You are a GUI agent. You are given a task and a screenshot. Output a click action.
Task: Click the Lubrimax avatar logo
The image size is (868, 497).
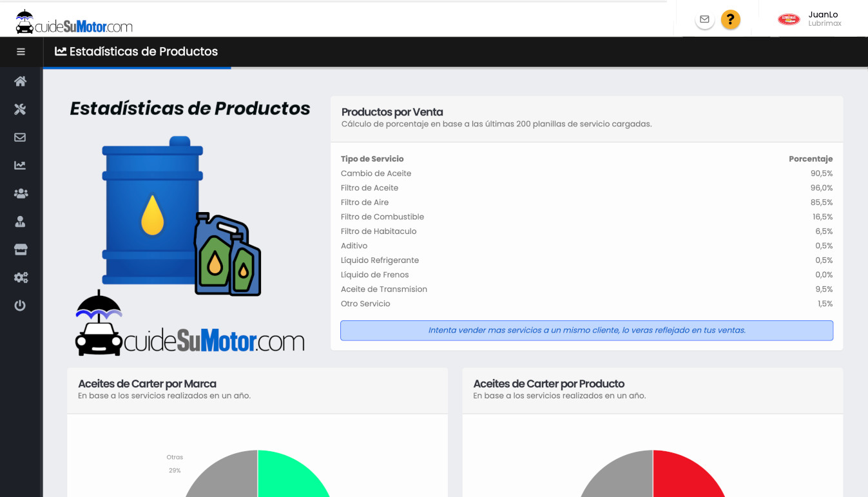(789, 19)
